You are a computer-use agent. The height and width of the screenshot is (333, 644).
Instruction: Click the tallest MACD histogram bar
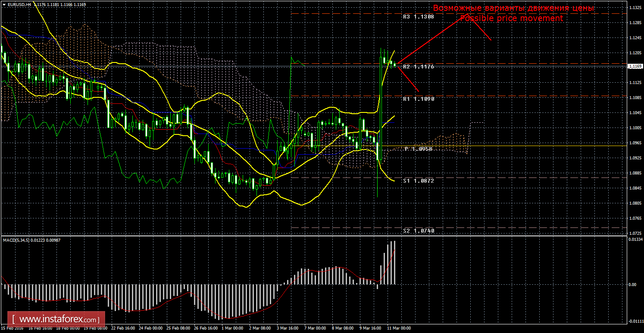pyautogui.click(x=394, y=262)
